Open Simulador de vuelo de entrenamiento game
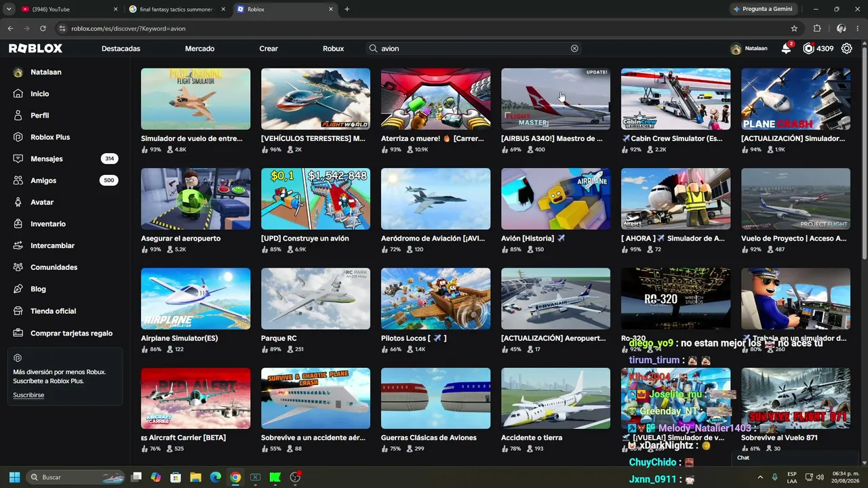 click(x=195, y=99)
